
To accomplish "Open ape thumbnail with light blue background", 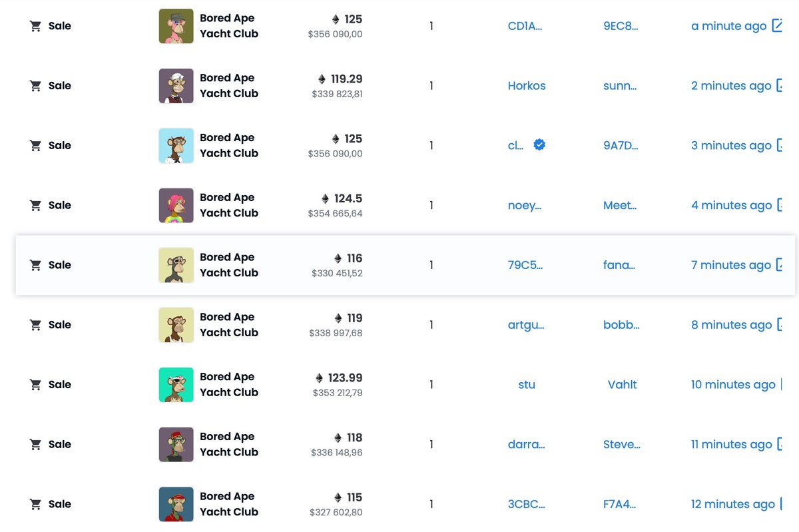I will pyautogui.click(x=176, y=146).
